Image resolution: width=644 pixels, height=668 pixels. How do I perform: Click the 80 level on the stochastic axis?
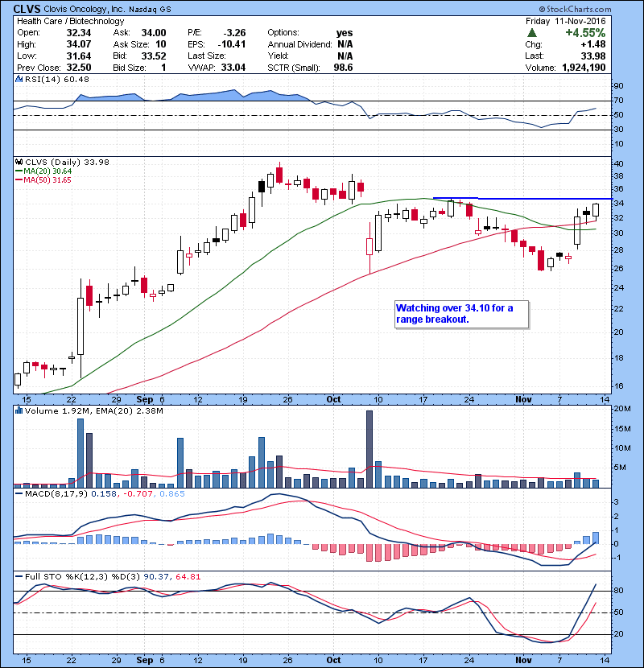pos(618,591)
